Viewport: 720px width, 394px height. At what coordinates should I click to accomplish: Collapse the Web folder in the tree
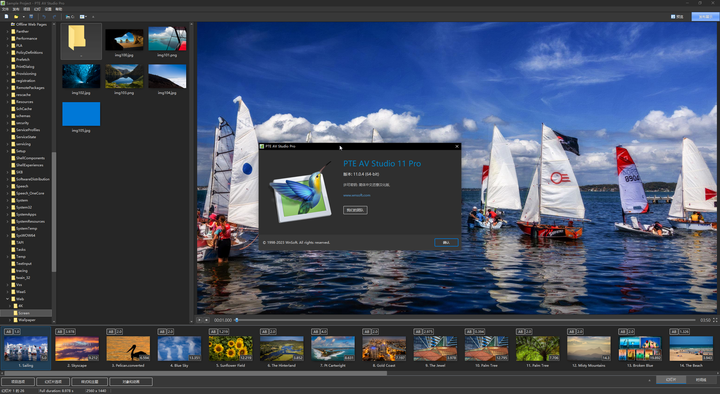click(x=8, y=299)
